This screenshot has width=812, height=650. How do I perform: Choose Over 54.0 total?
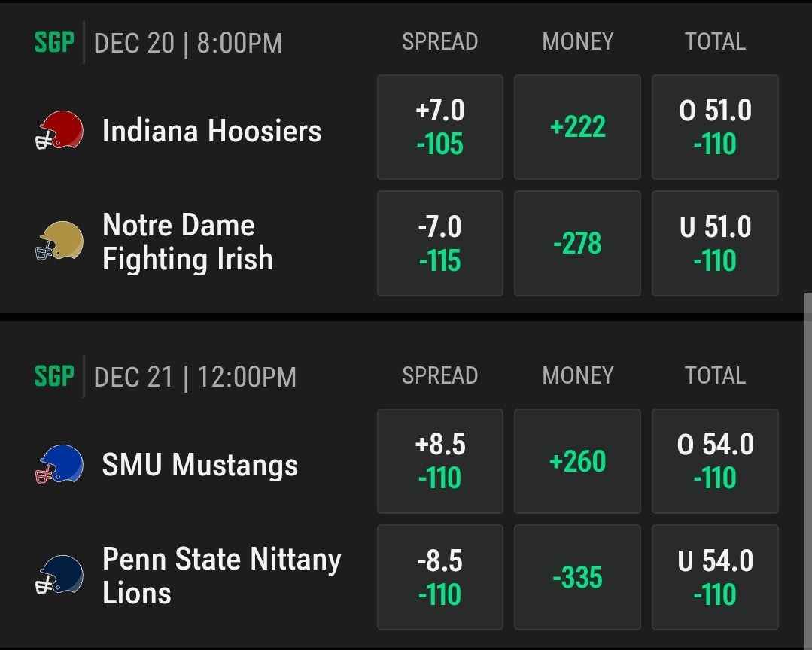(x=715, y=461)
